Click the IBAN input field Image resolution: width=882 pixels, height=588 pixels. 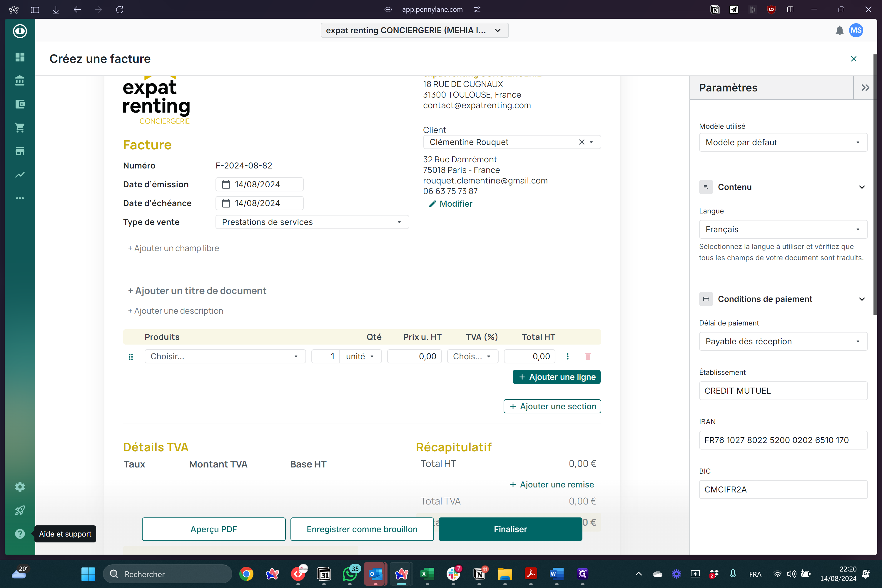coord(783,440)
